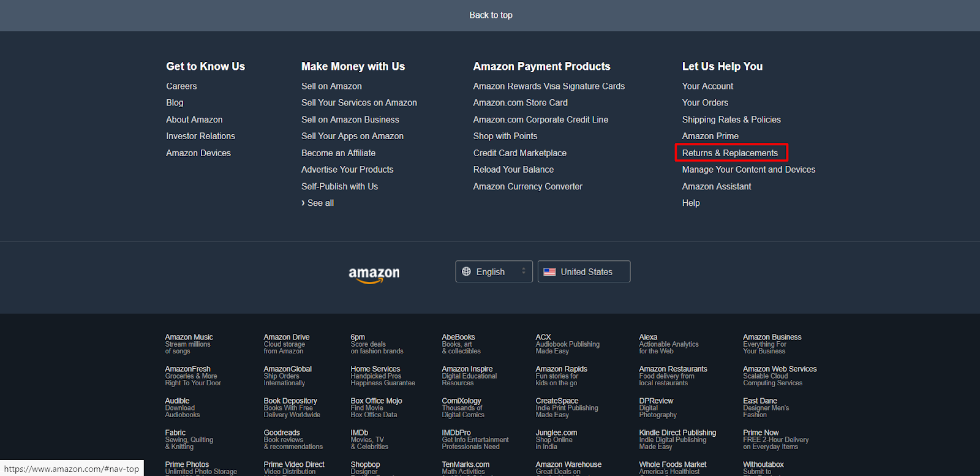Open Amazon Rapids footer link
The height and width of the screenshot is (476, 980).
pos(561,376)
